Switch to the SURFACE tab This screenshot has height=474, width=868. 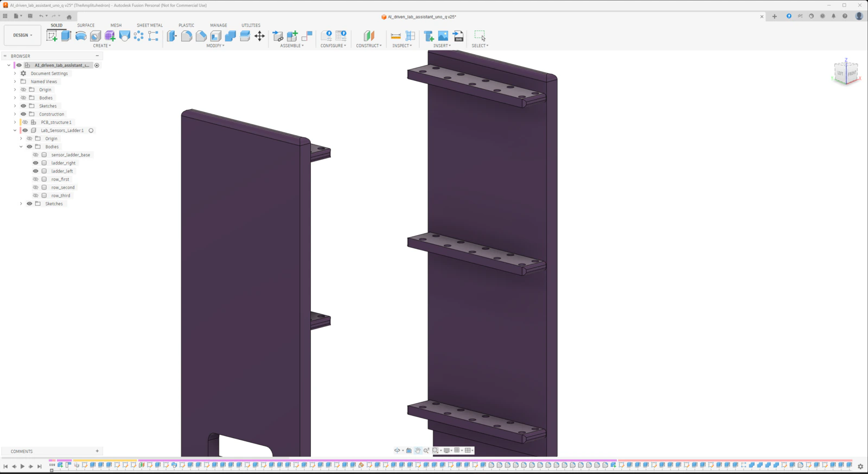[86, 25]
